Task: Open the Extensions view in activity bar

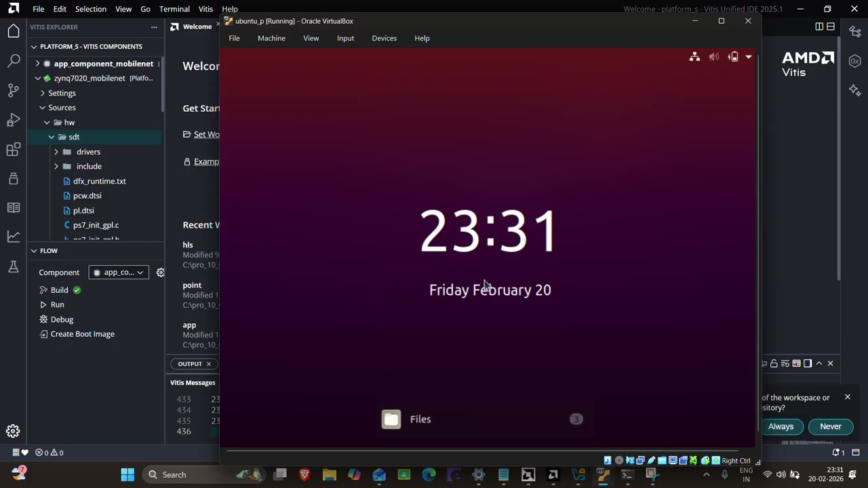Action: click(13, 149)
